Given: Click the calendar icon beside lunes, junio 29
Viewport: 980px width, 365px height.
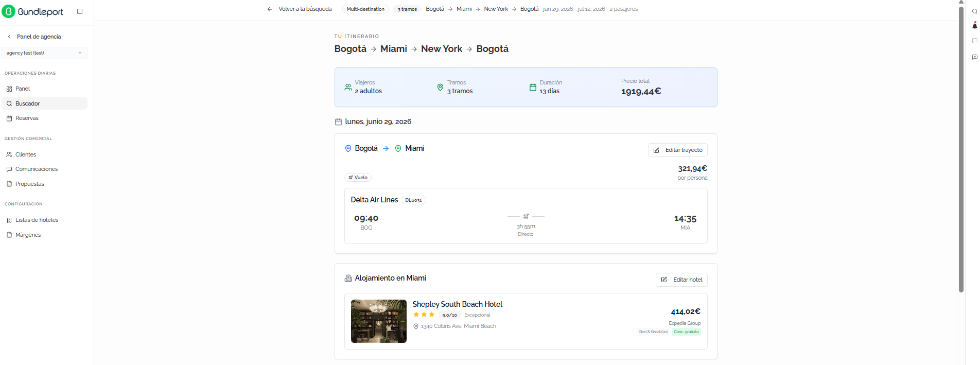Looking at the screenshot, I should click(x=338, y=122).
